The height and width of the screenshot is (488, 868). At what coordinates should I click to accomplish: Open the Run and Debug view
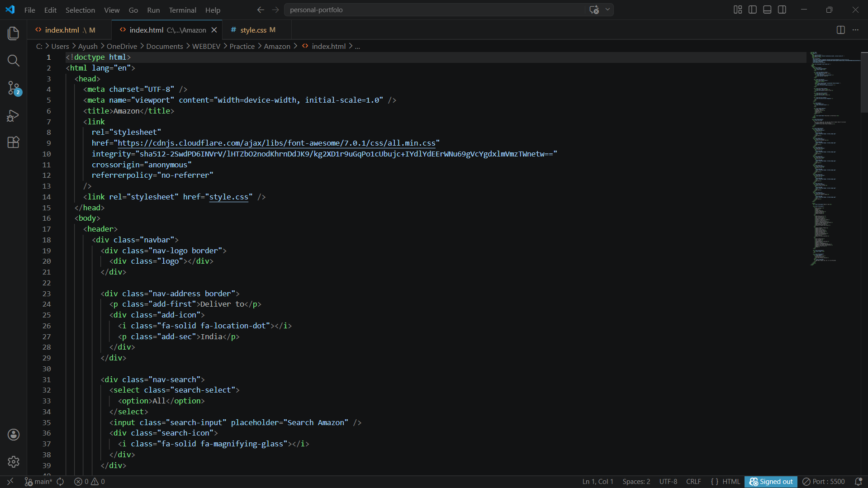pyautogui.click(x=14, y=116)
